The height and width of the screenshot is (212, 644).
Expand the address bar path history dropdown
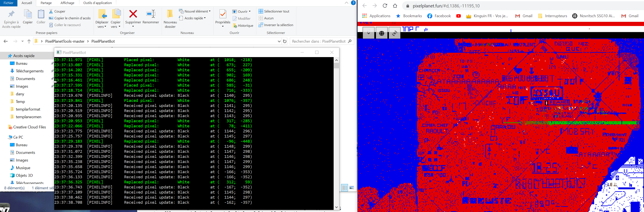coord(279,41)
